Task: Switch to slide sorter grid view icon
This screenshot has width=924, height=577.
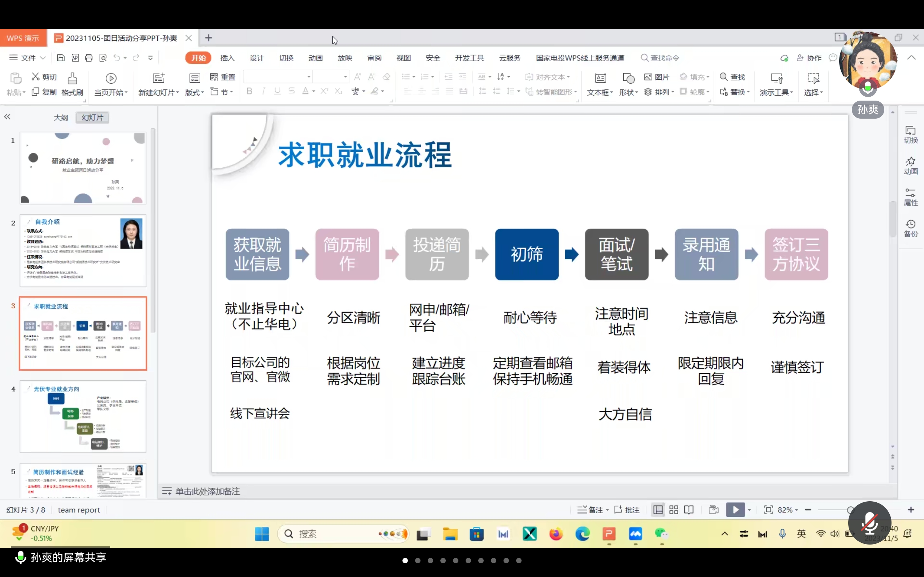Action: (x=674, y=510)
